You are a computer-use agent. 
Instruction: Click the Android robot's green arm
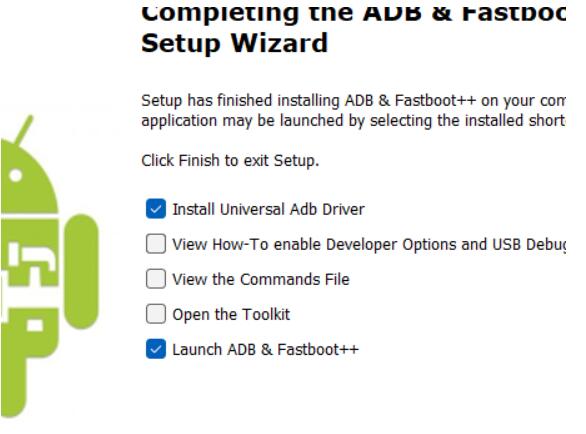pyautogui.click(x=81, y=272)
